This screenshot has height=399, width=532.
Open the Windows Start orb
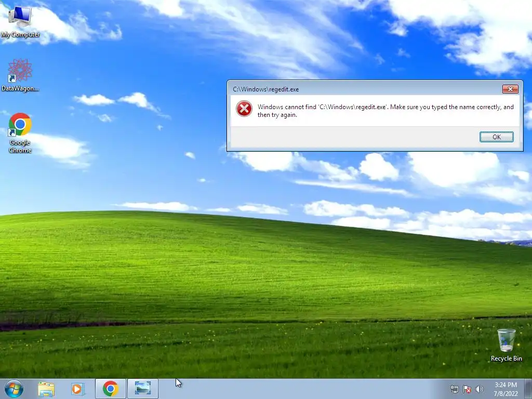coord(14,389)
